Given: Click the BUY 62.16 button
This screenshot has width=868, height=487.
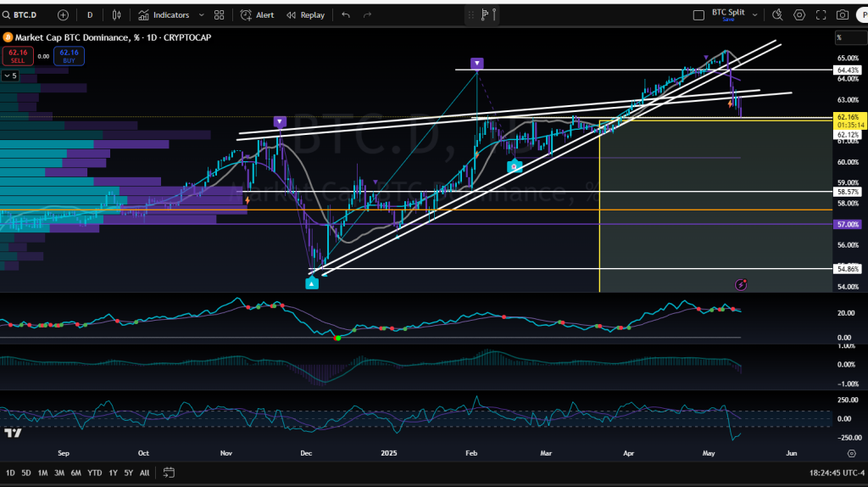Looking at the screenshot, I should [x=69, y=56].
